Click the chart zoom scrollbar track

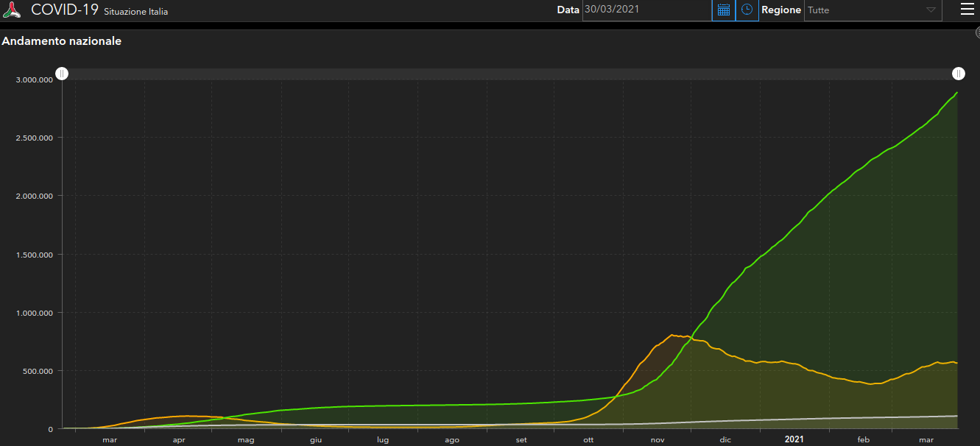pyautogui.click(x=510, y=74)
